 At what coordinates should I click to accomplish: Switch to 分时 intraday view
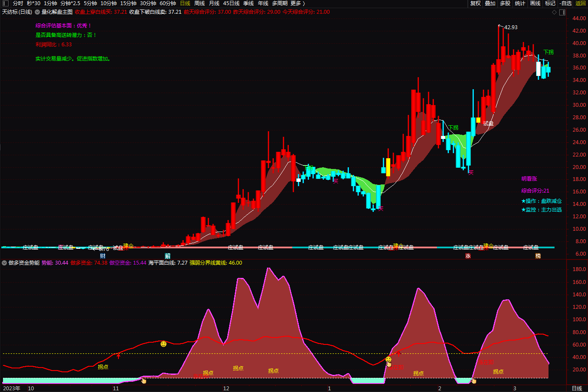pyautogui.click(x=18, y=3)
